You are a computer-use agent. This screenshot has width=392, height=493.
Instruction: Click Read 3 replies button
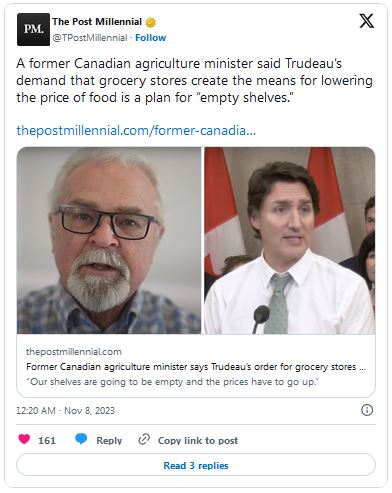196,465
